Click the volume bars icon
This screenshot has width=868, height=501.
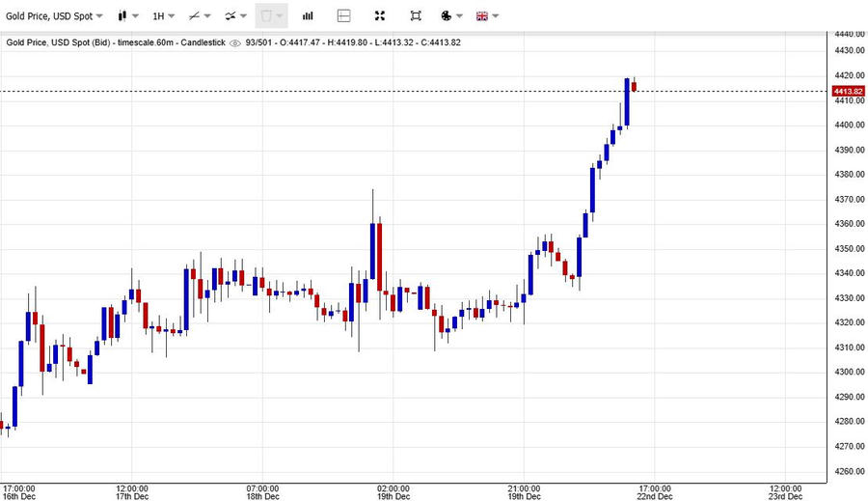tap(308, 16)
